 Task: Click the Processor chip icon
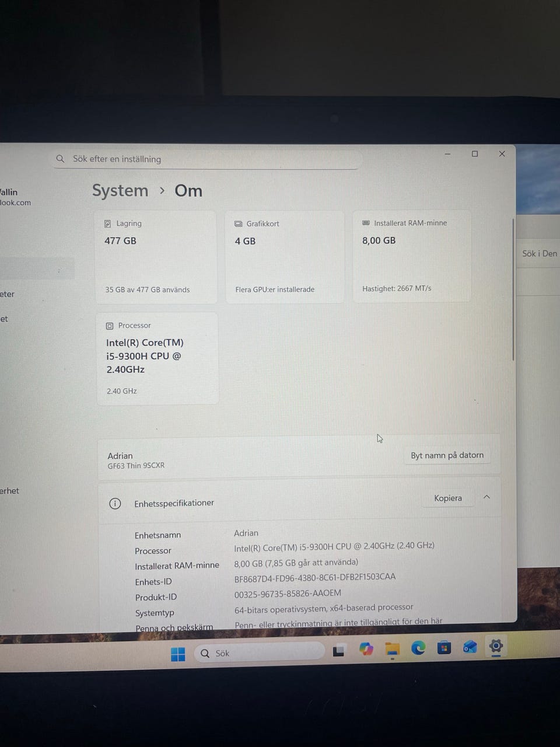pos(110,326)
